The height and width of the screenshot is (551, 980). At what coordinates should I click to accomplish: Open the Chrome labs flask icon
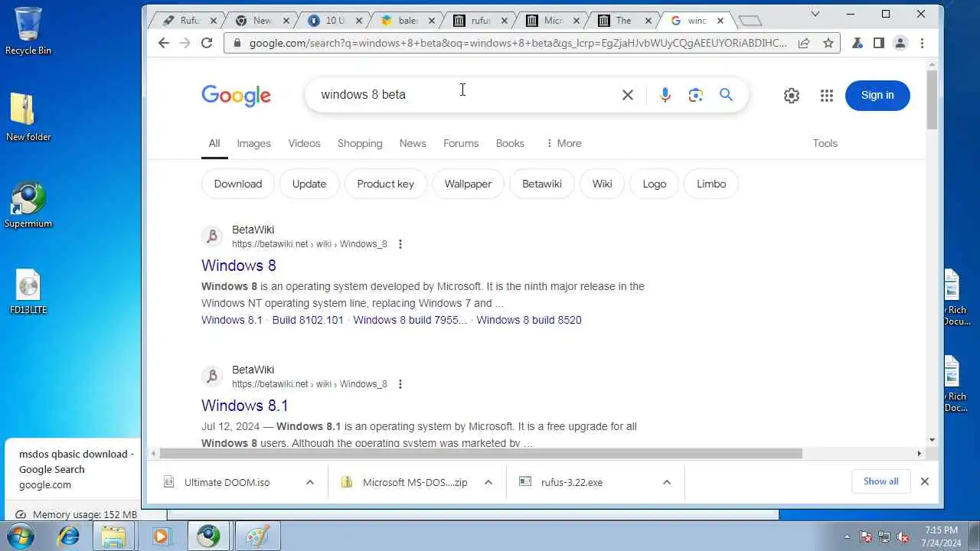click(857, 43)
